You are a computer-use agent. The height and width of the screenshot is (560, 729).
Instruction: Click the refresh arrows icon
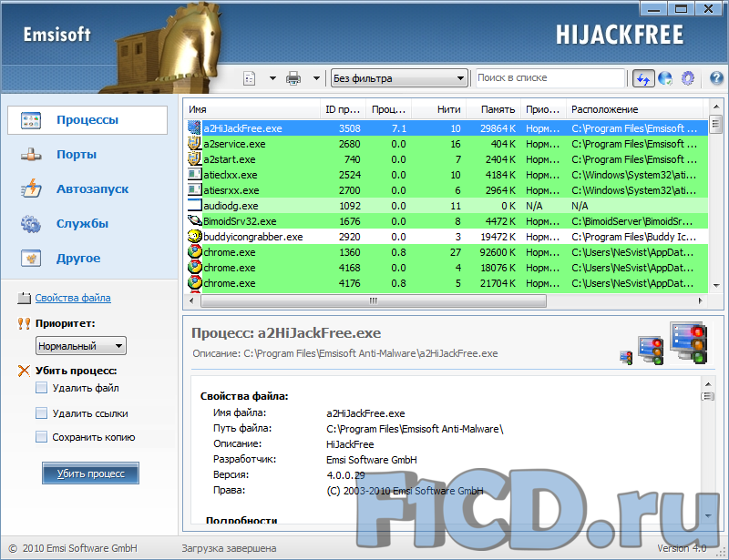pos(643,78)
